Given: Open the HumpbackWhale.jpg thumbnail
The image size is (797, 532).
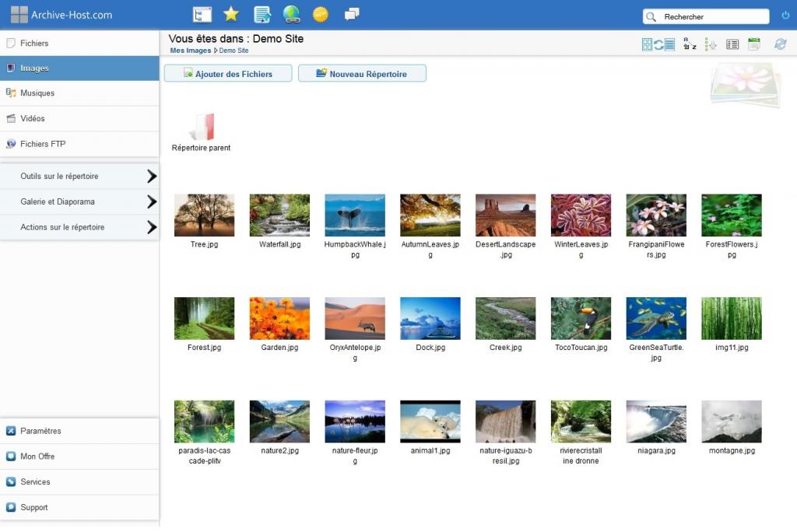Looking at the screenshot, I should 354,215.
